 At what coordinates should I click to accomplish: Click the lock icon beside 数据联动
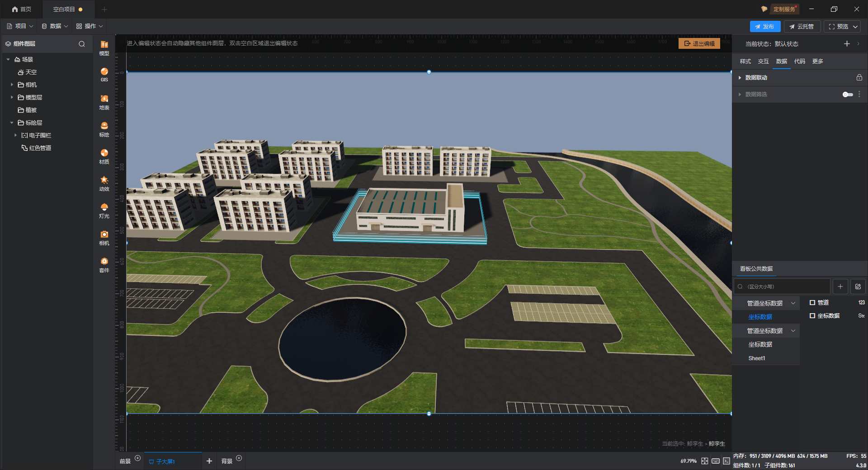(859, 78)
